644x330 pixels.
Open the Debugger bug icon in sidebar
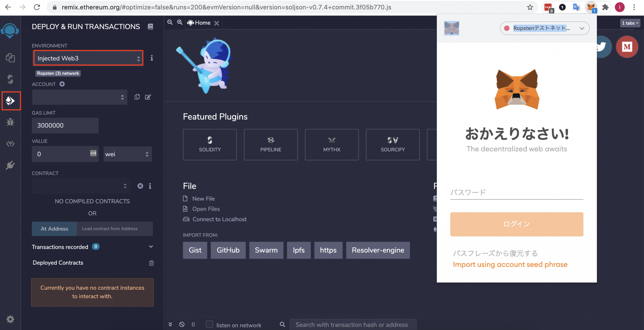[10, 122]
